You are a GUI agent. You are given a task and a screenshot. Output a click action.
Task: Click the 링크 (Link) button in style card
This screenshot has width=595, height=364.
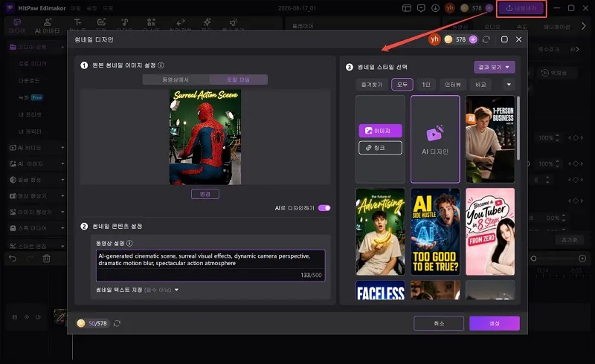pos(380,148)
